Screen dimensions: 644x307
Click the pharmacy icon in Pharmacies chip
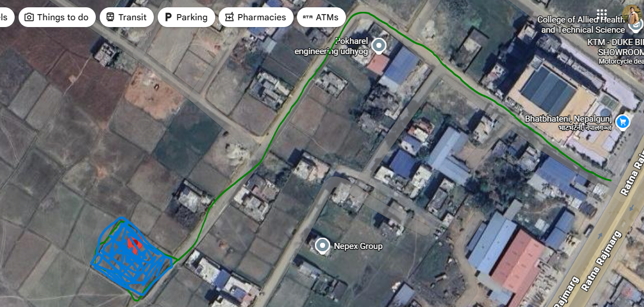click(229, 17)
